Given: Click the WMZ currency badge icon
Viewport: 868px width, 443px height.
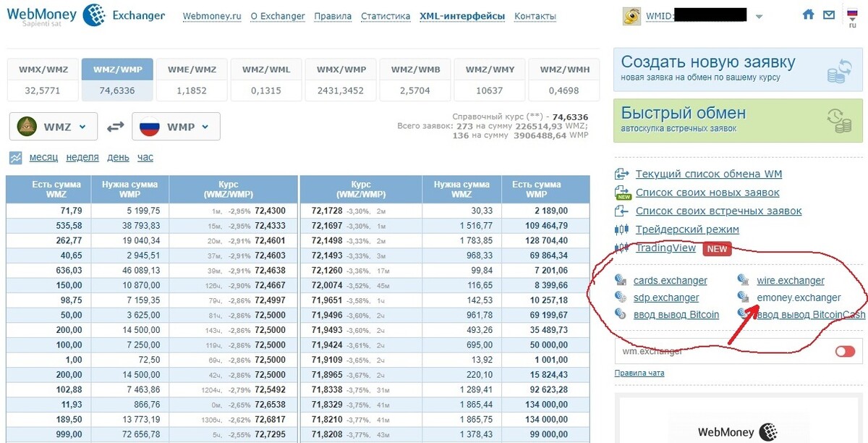Looking at the screenshot, I should pos(27,127).
